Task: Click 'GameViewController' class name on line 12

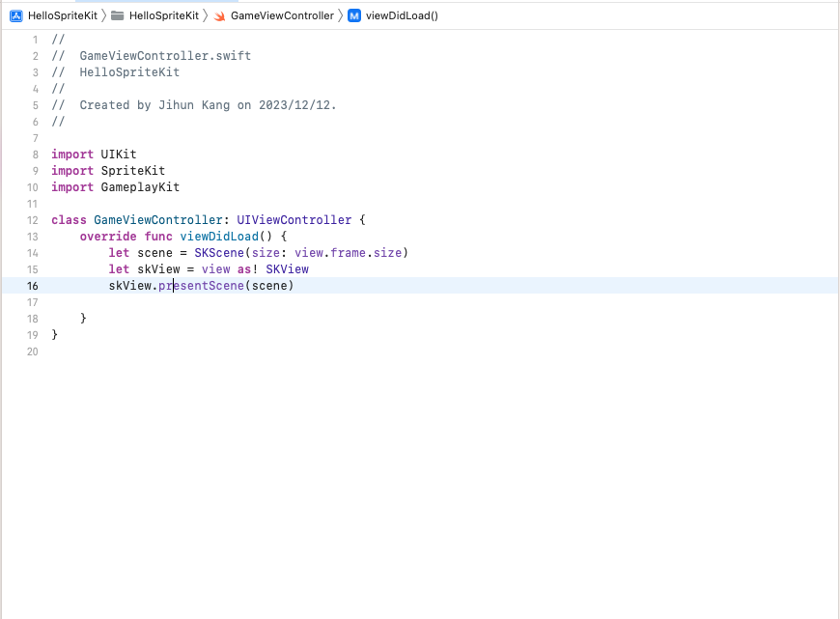Action: click(x=158, y=220)
